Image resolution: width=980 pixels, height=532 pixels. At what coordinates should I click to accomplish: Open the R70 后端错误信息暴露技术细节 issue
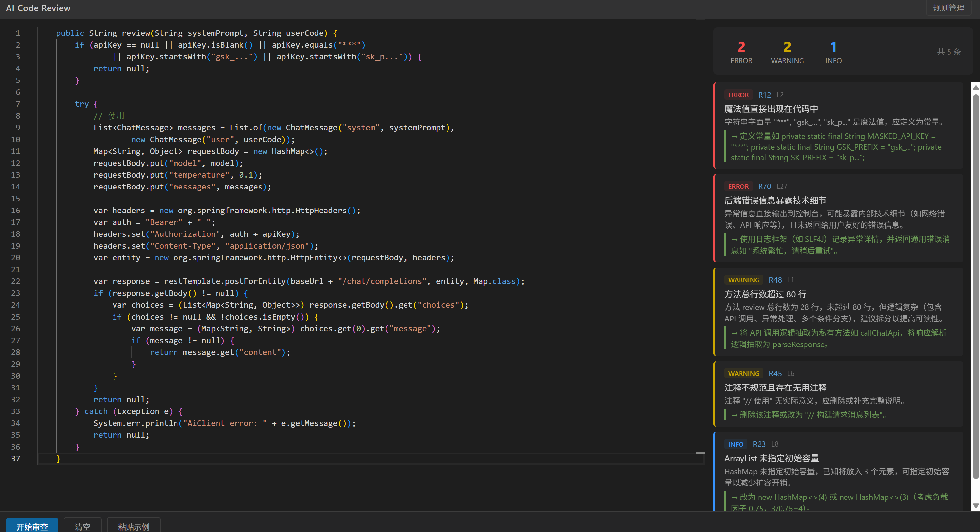(838, 218)
